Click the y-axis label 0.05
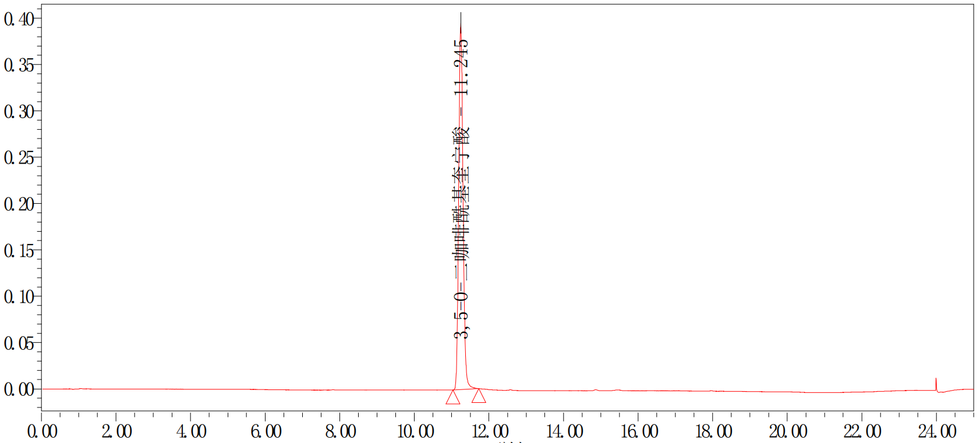This screenshot has width=980, height=443. coord(19,343)
